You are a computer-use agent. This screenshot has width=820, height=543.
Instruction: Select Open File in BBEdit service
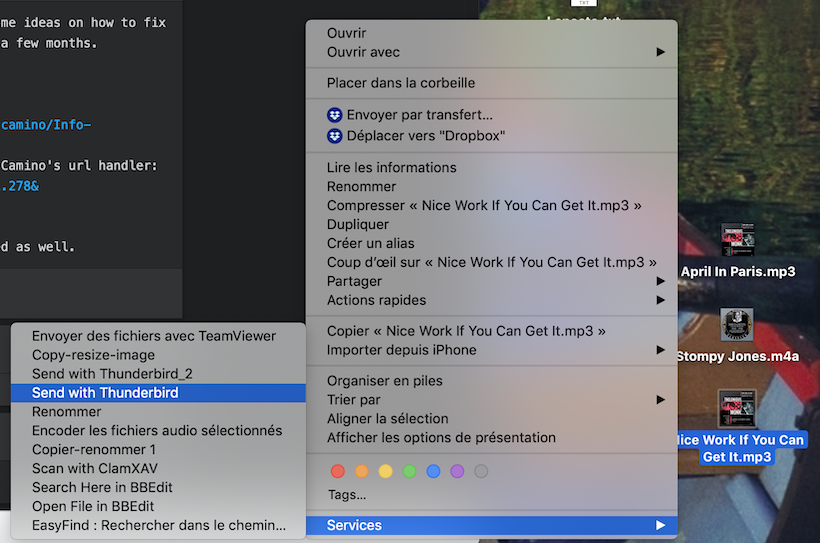point(158,506)
